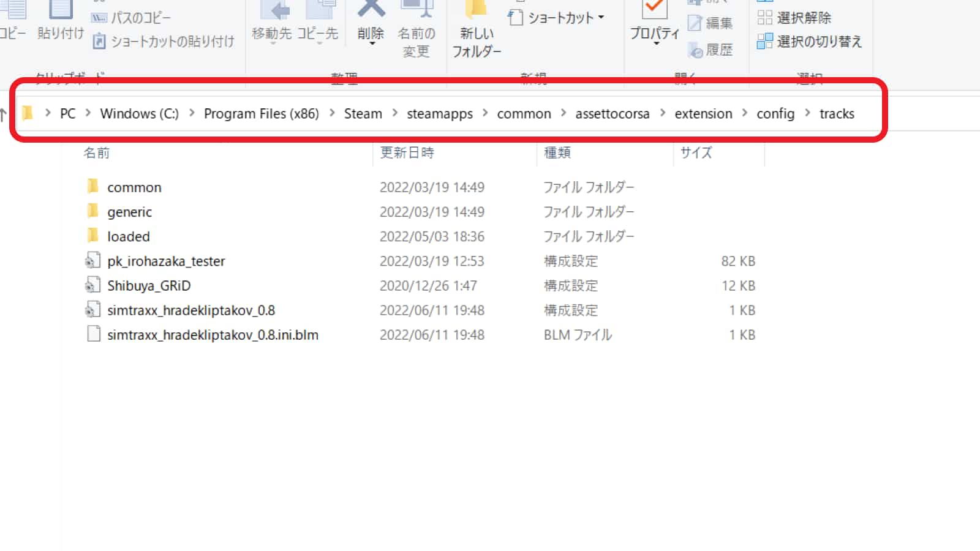Viewport: 980px width, 551px height.
Task: Click the Move to (移動先) icon
Action: pos(272,11)
